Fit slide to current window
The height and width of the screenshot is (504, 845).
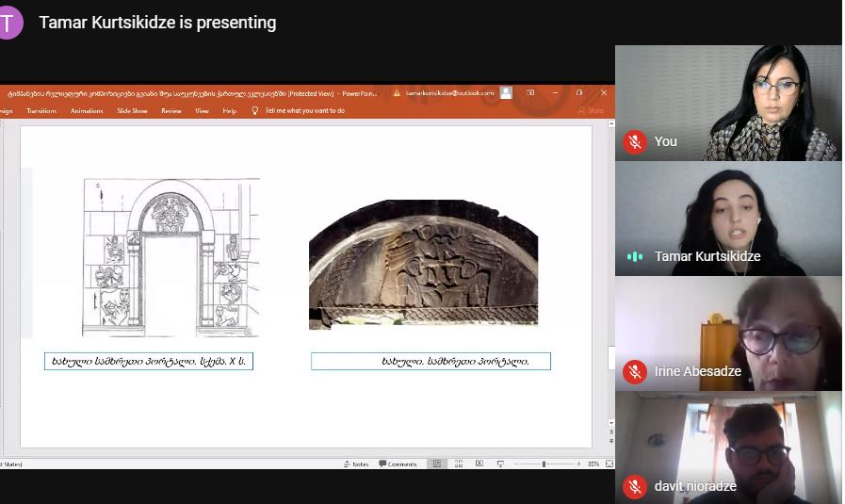pyautogui.click(x=609, y=463)
